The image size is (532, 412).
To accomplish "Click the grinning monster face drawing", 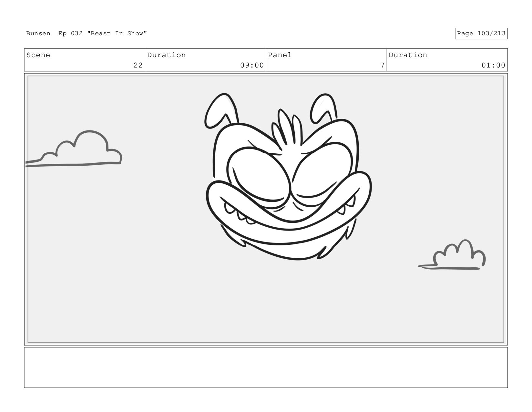I will 288,177.
